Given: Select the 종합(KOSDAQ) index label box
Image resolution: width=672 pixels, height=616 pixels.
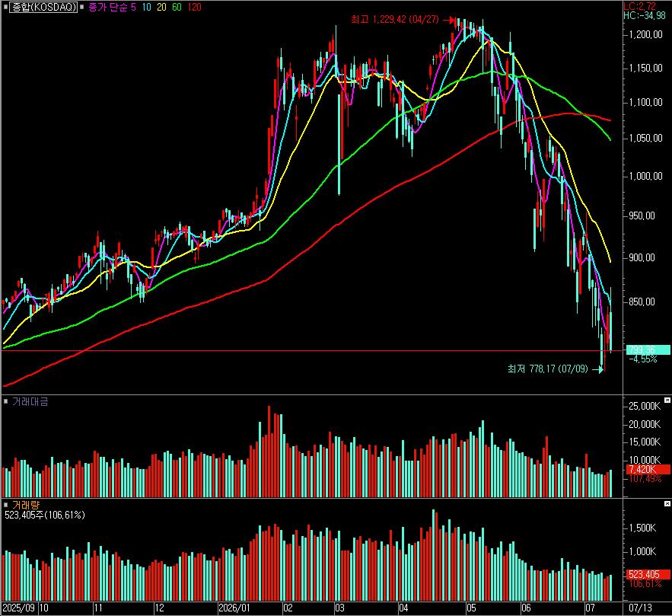Looking at the screenshot, I should [43, 7].
